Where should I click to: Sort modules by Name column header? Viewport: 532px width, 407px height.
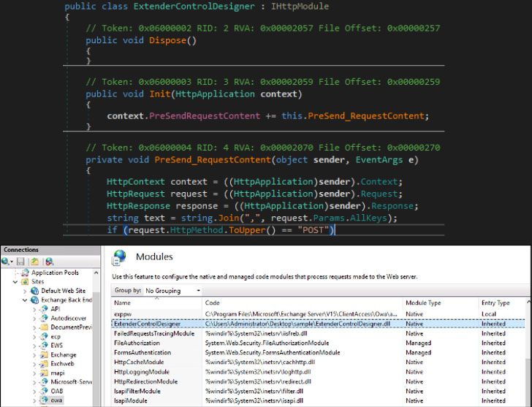pos(122,303)
